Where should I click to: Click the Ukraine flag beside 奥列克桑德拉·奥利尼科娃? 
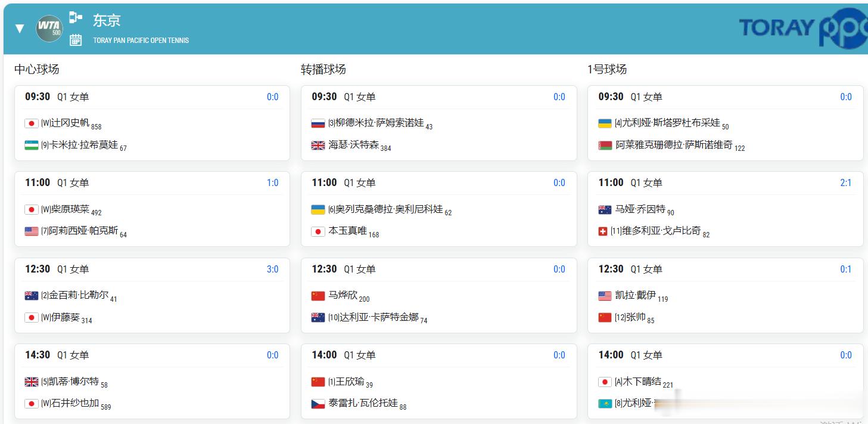tap(318, 209)
